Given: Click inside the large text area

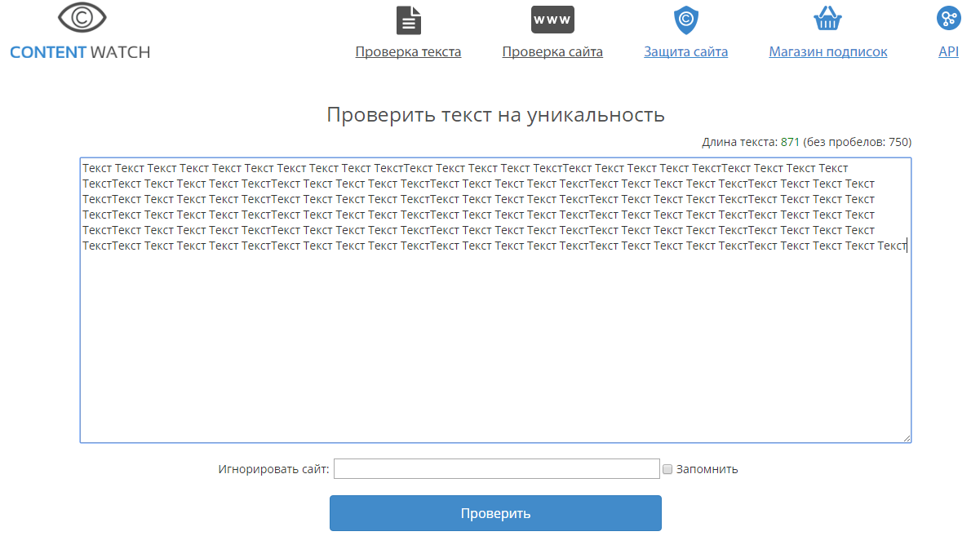Looking at the screenshot, I should coord(495,300).
